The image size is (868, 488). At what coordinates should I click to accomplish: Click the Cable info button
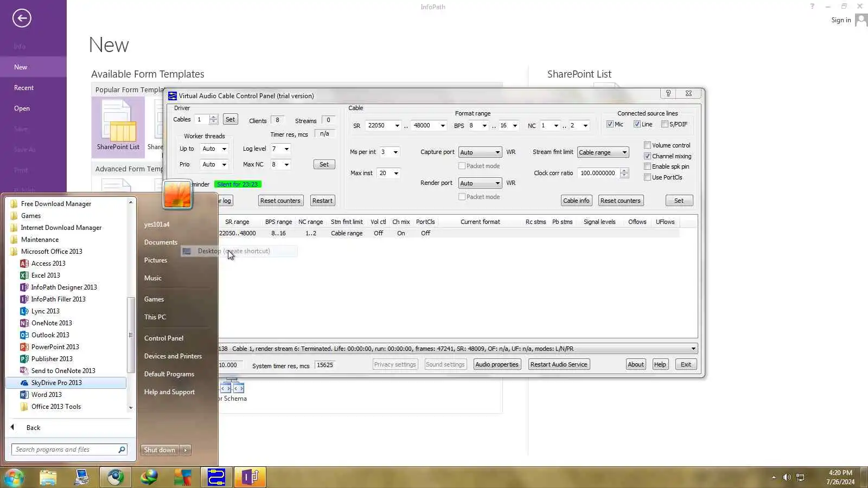(x=576, y=201)
